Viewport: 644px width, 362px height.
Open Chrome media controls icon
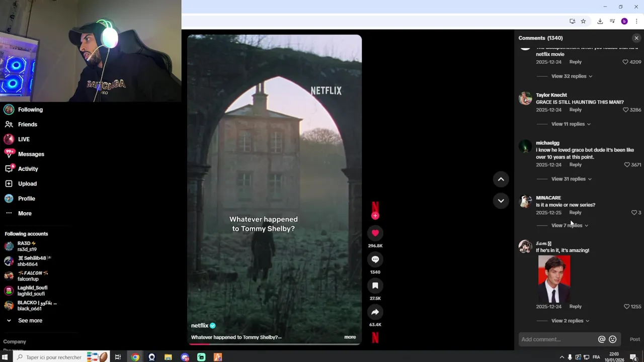[x=612, y=21]
